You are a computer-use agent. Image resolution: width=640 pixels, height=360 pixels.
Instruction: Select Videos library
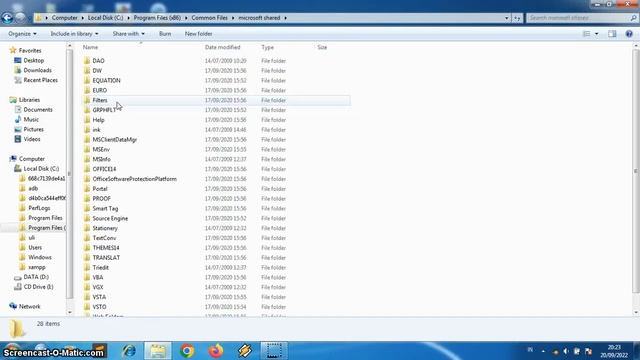pos(32,139)
